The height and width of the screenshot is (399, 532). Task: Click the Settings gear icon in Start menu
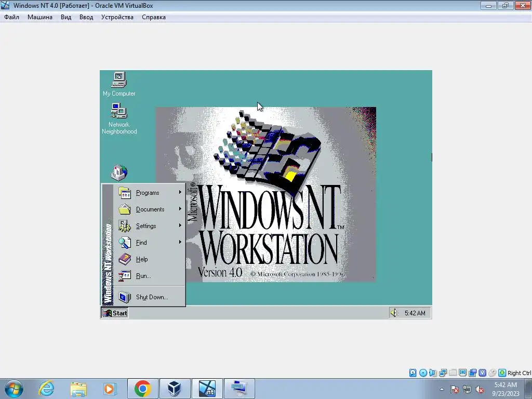125,226
